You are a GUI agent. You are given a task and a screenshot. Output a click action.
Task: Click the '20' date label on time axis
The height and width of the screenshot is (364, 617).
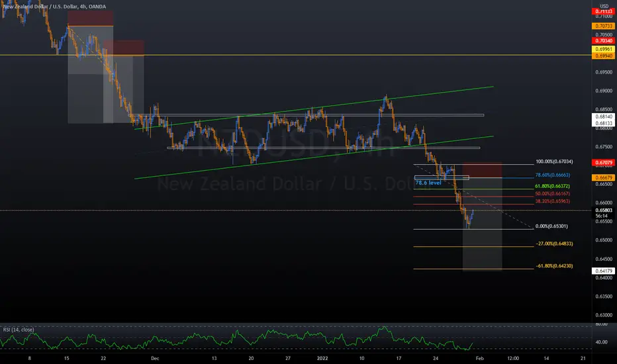tap(251, 358)
